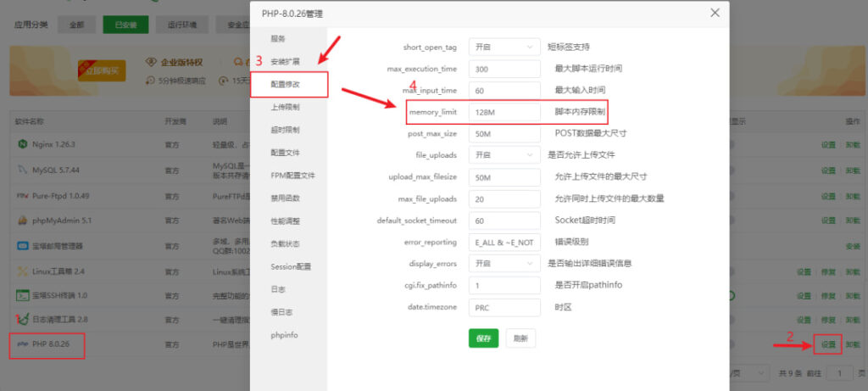Select the 全部 category tab
Screen dimensions: 868x391
click(x=76, y=25)
